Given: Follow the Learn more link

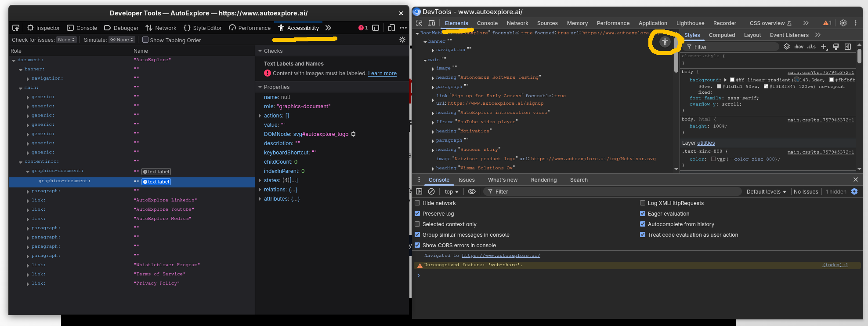Looking at the screenshot, I should click(382, 73).
